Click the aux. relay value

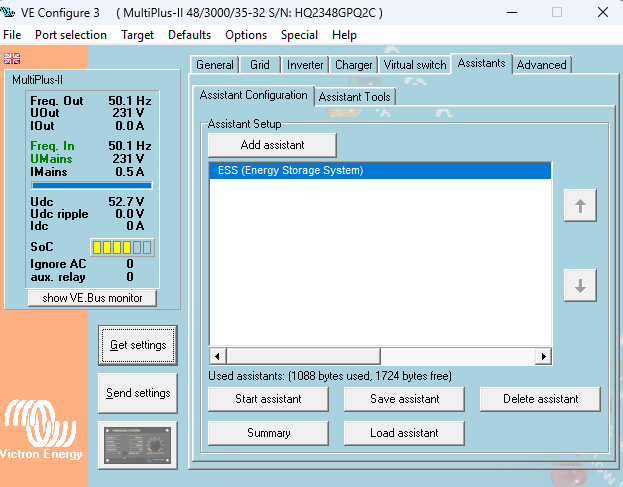[x=130, y=277]
